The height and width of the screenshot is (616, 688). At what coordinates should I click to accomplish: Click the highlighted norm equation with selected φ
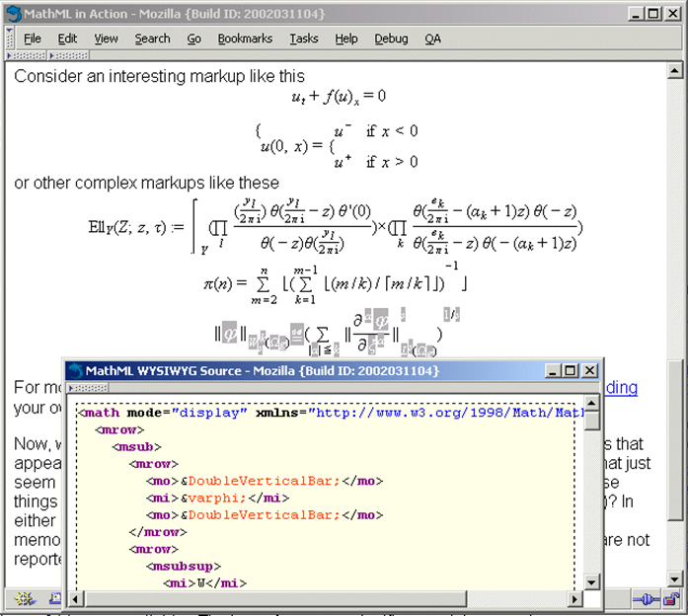tap(337, 333)
